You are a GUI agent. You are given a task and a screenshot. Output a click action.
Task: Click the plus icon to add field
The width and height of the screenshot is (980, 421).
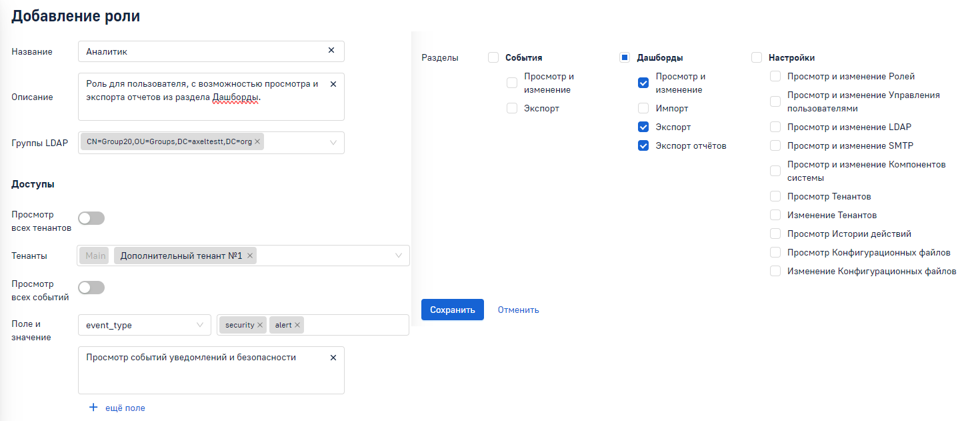[x=93, y=408]
